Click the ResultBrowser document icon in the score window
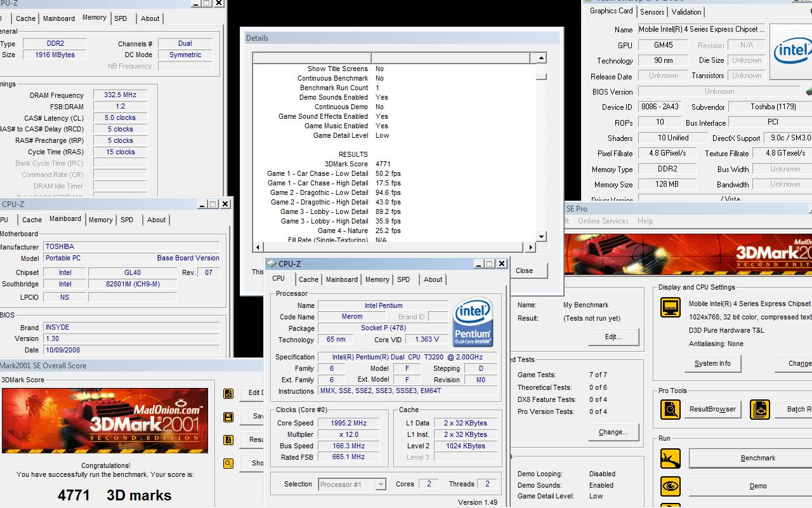 point(228,440)
